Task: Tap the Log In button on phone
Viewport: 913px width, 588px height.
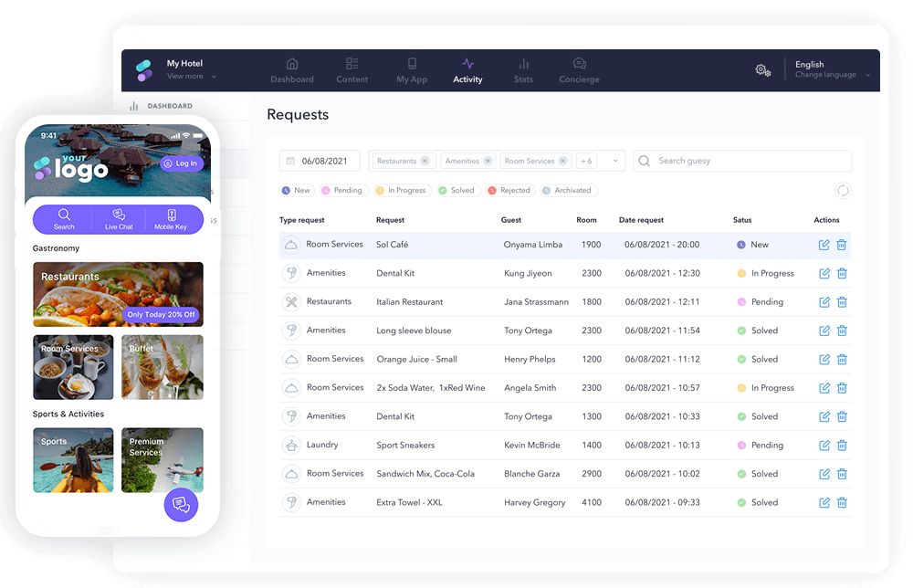Action: point(181,163)
